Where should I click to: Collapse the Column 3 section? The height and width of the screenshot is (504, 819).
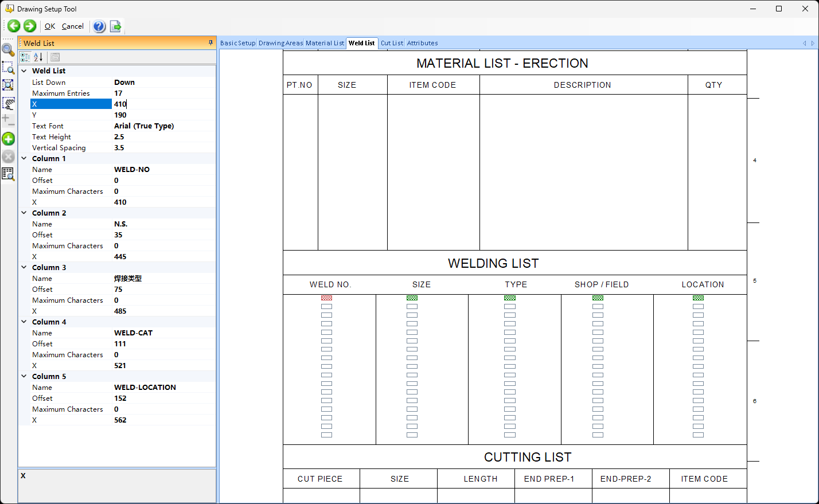click(x=24, y=268)
